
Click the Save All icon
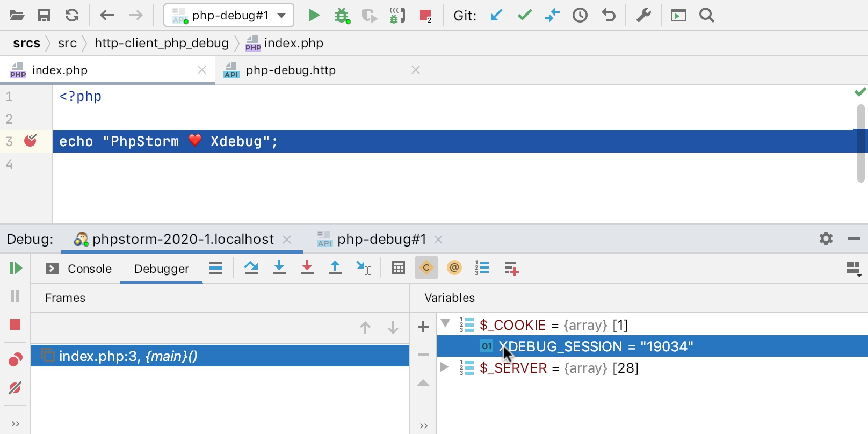tap(44, 16)
